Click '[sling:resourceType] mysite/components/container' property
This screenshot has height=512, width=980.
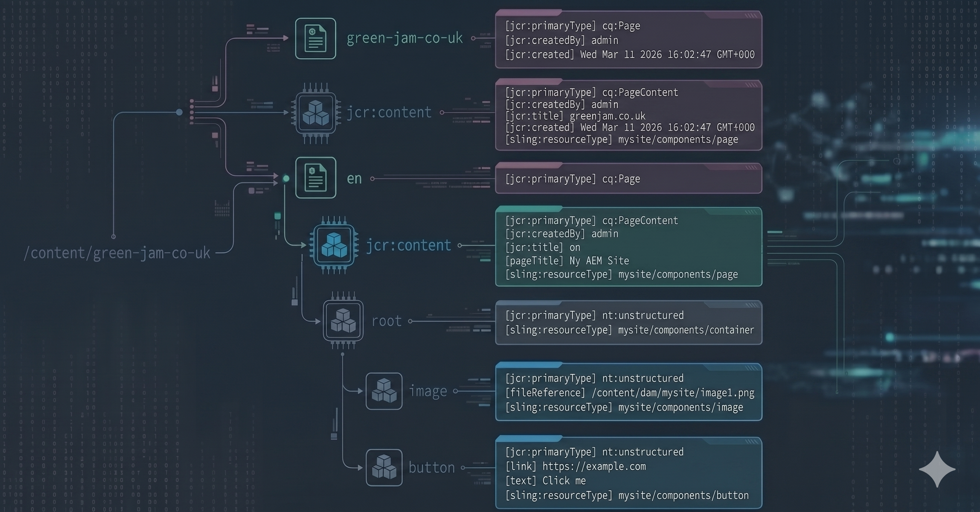[x=630, y=330]
